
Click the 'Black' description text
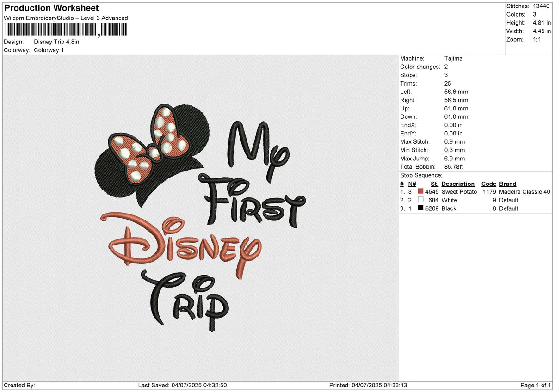click(449, 208)
